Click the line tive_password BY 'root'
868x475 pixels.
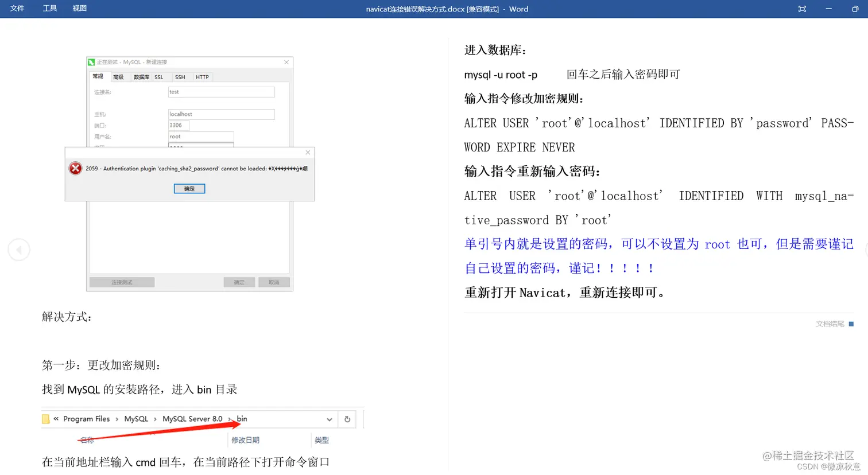pyautogui.click(x=538, y=220)
